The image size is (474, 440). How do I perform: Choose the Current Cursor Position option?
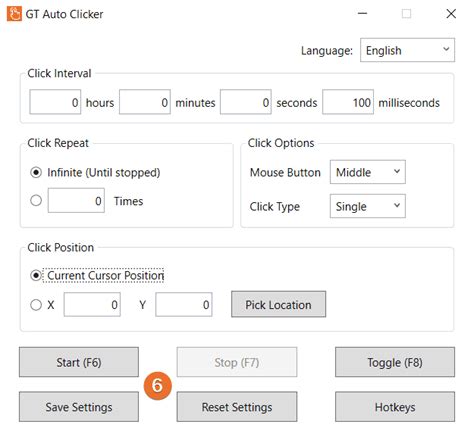pos(36,276)
